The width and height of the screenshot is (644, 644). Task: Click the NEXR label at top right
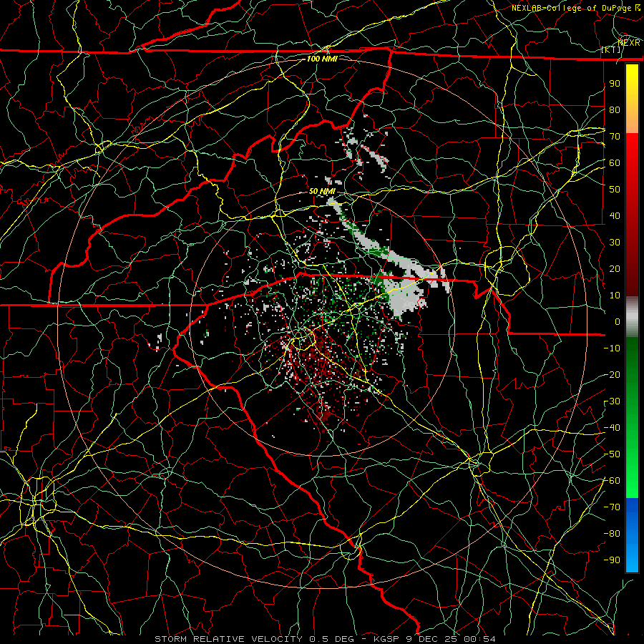[629, 43]
